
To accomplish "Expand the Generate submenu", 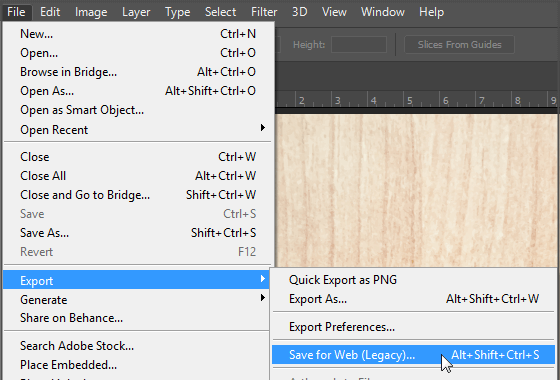I will click(136, 299).
